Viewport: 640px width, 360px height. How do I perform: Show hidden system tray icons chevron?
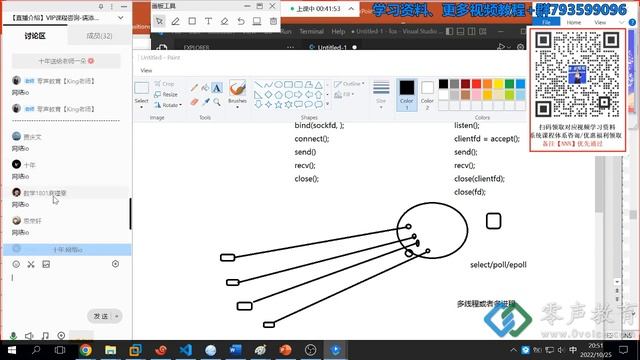pyautogui.click(x=513, y=350)
